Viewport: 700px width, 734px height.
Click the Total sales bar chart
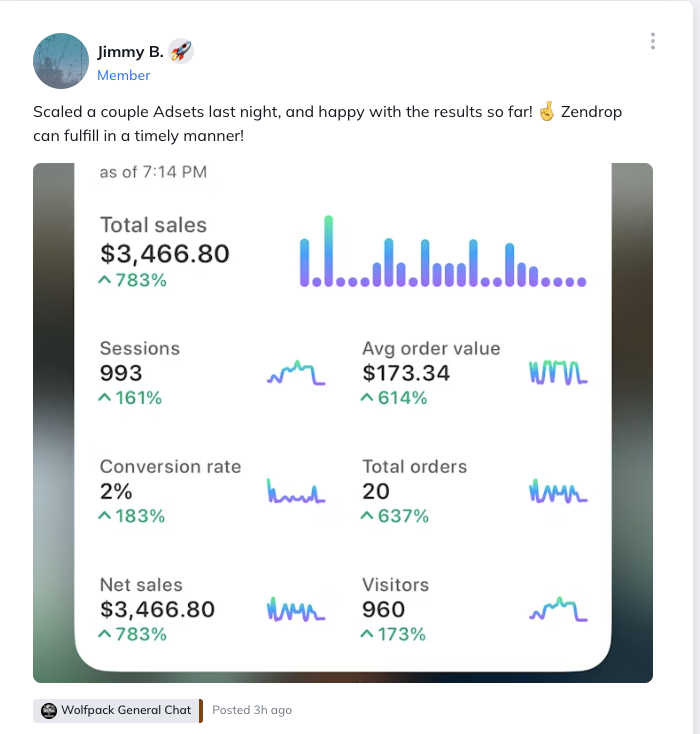pyautogui.click(x=442, y=253)
